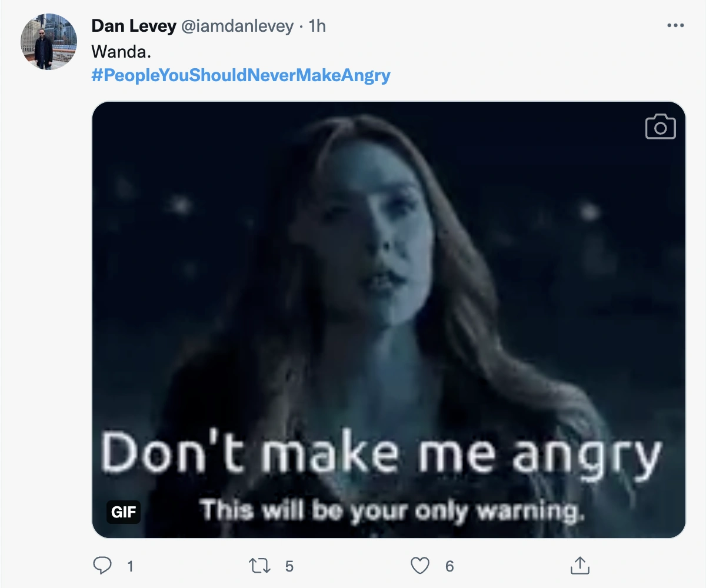The height and width of the screenshot is (588, 706).
Task: Open the profile avatar picture
Action: (x=49, y=42)
